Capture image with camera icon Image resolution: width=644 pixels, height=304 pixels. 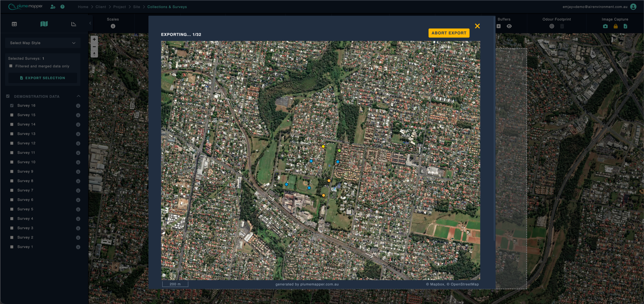605,26
